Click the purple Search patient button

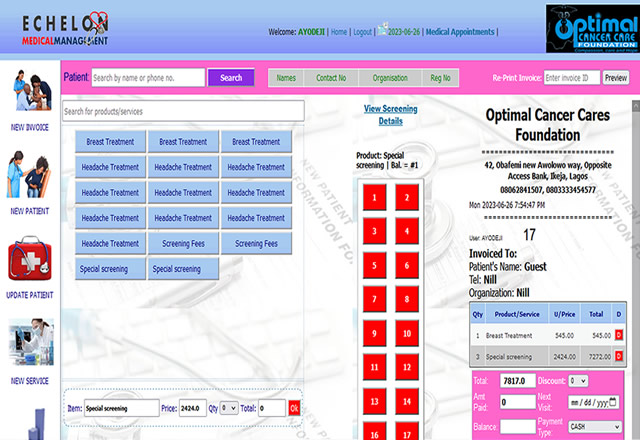[231, 78]
